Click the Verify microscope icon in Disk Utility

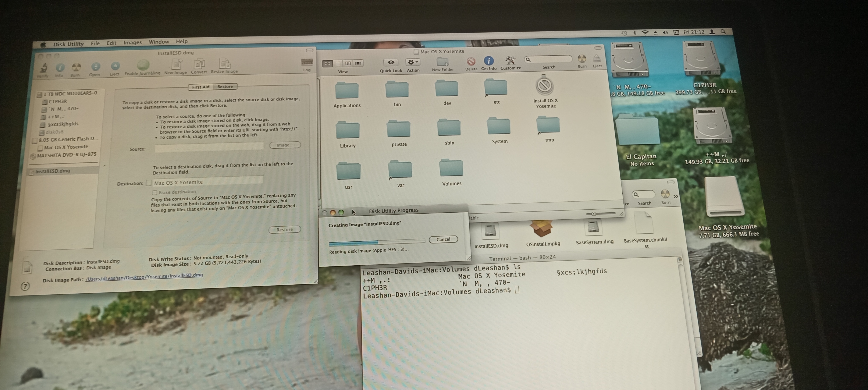[x=43, y=68]
